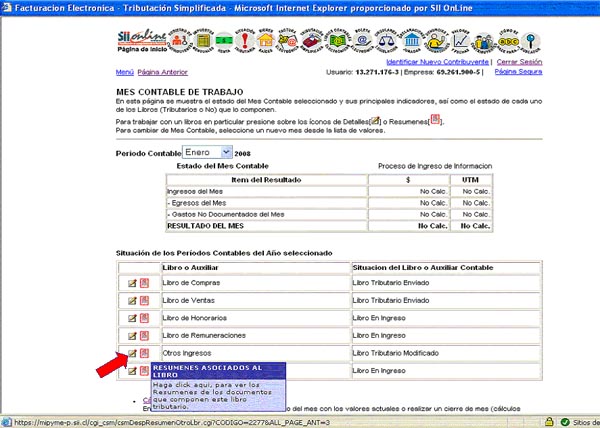Viewport: 600px width, 428px height.
Task: Open details icon for Libro de Honorarios
Action: [132, 318]
